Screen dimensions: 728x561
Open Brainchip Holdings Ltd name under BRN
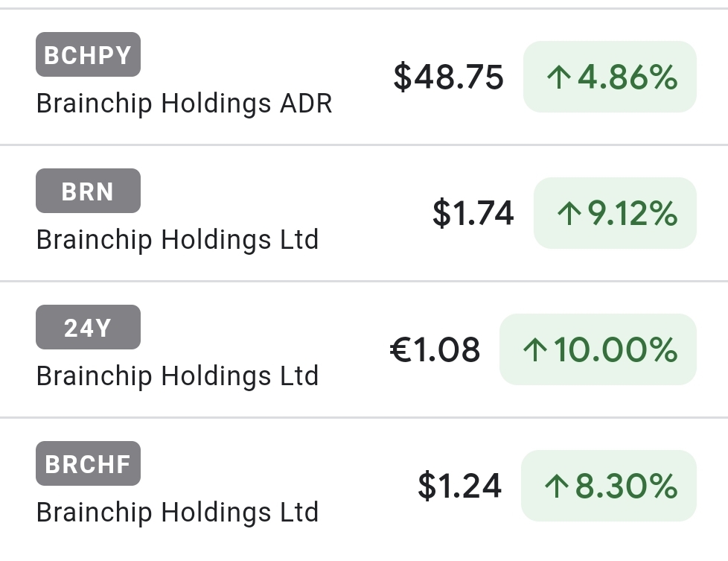(177, 240)
